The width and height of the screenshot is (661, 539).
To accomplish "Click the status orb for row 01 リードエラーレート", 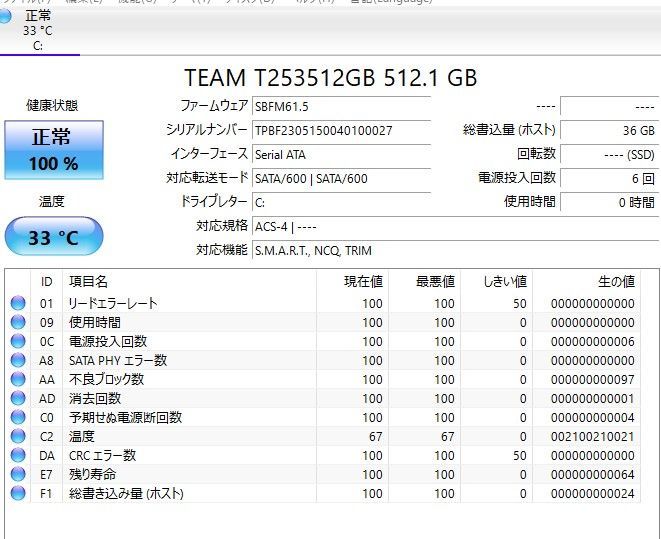I will [x=18, y=303].
